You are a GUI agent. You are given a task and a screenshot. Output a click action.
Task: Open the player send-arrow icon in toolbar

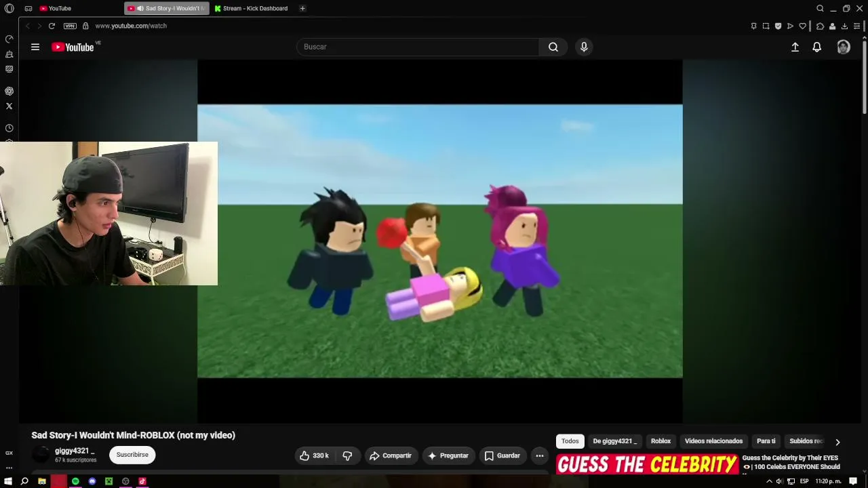tap(790, 26)
